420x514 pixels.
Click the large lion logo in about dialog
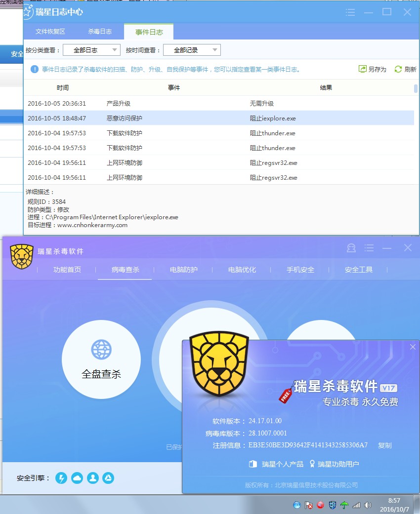pos(219,363)
